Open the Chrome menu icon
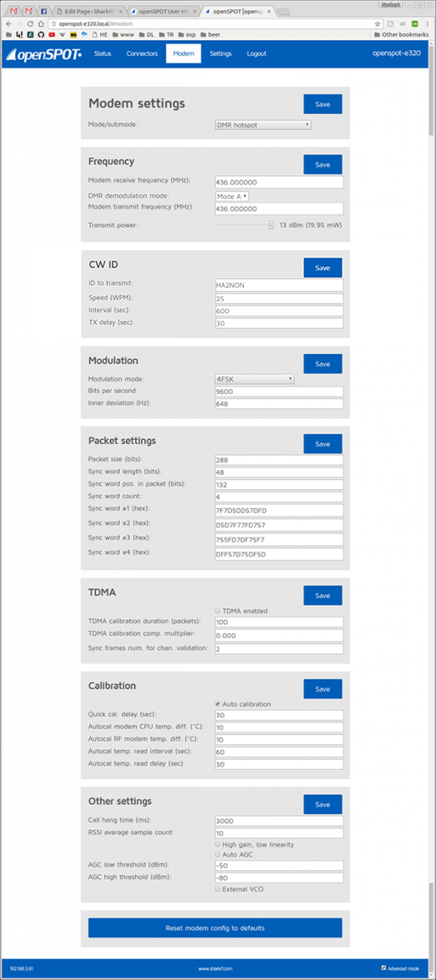The width and height of the screenshot is (436, 980). pos(426,23)
